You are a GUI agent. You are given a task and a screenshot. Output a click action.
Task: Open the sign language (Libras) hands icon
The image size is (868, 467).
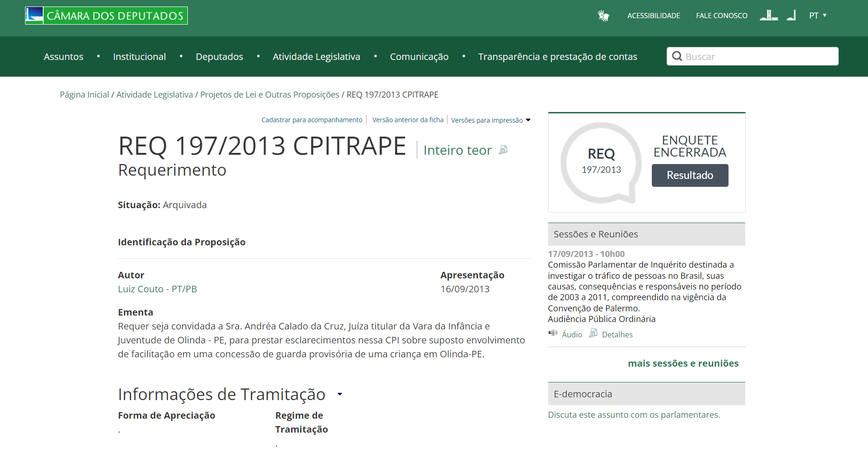pos(603,16)
